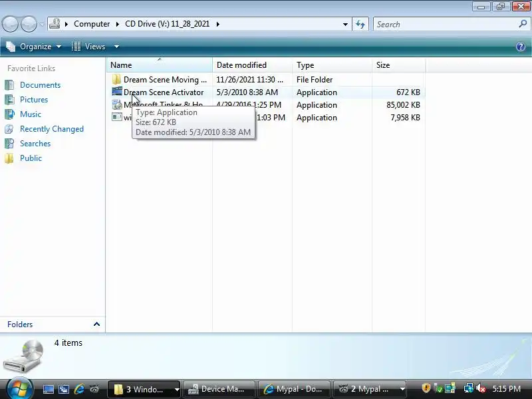Image resolution: width=532 pixels, height=399 pixels.
Task: Open the Views dropdown arrow
Action: pos(117,47)
